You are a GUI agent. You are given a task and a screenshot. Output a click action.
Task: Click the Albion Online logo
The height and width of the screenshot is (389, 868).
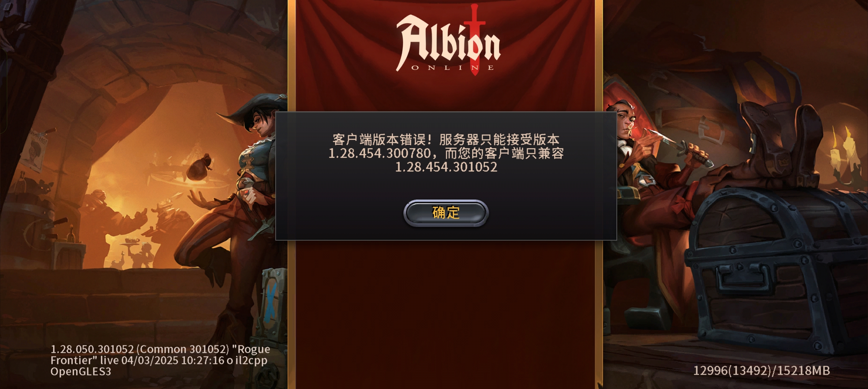(x=448, y=40)
